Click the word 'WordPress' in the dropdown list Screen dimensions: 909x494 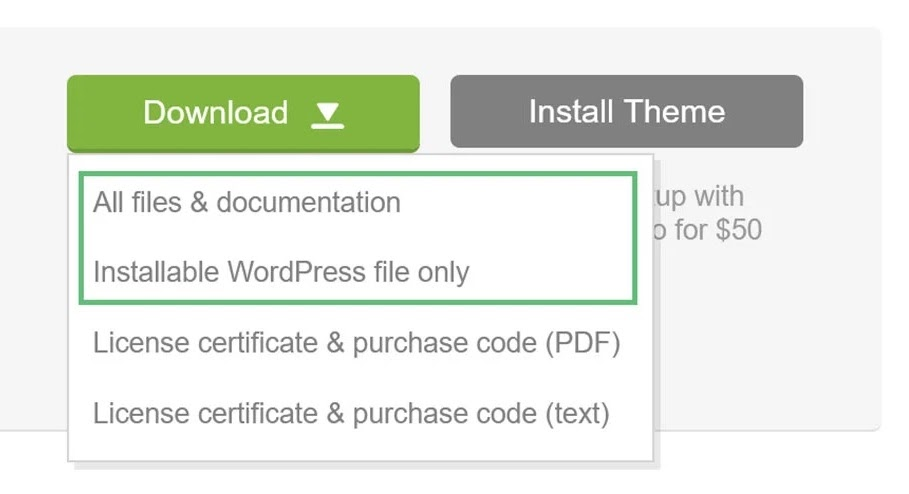click(x=296, y=271)
